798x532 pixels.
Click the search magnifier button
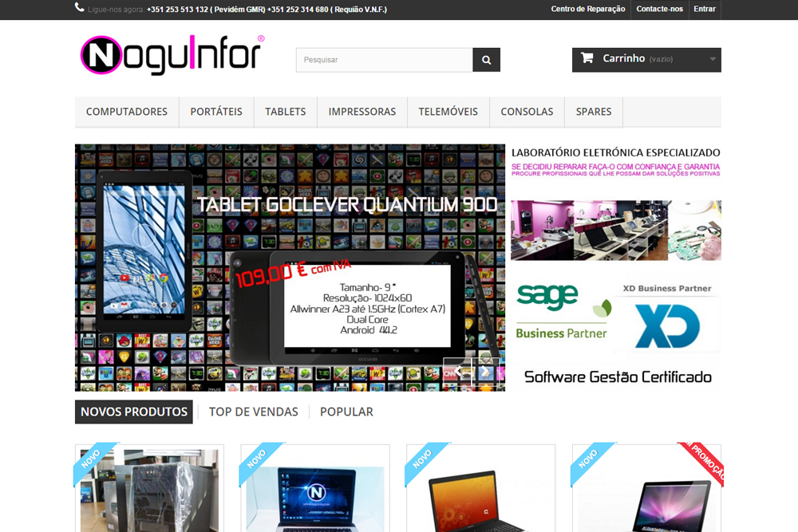tap(486, 60)
